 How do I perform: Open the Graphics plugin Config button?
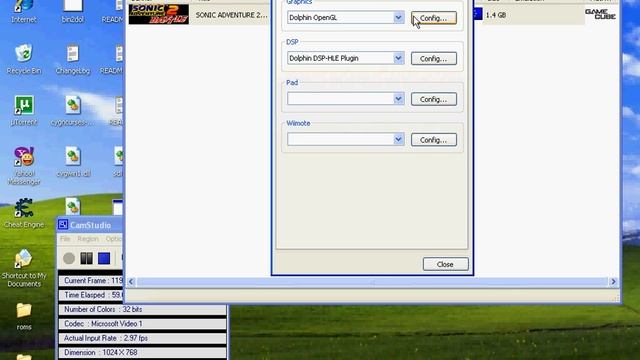[433, 18]
